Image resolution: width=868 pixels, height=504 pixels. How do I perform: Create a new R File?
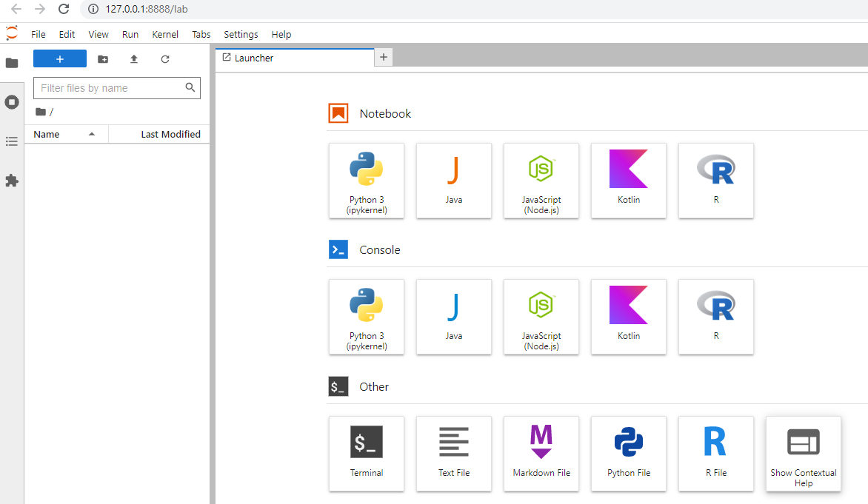tap(716, 454)
